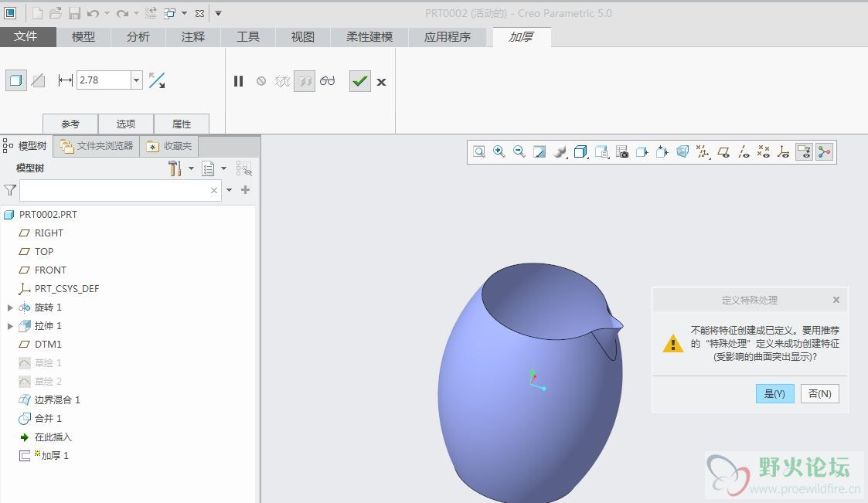Click the glasses verify preview icon
This screenshot has width=868, height=503.
click(327, 81)
